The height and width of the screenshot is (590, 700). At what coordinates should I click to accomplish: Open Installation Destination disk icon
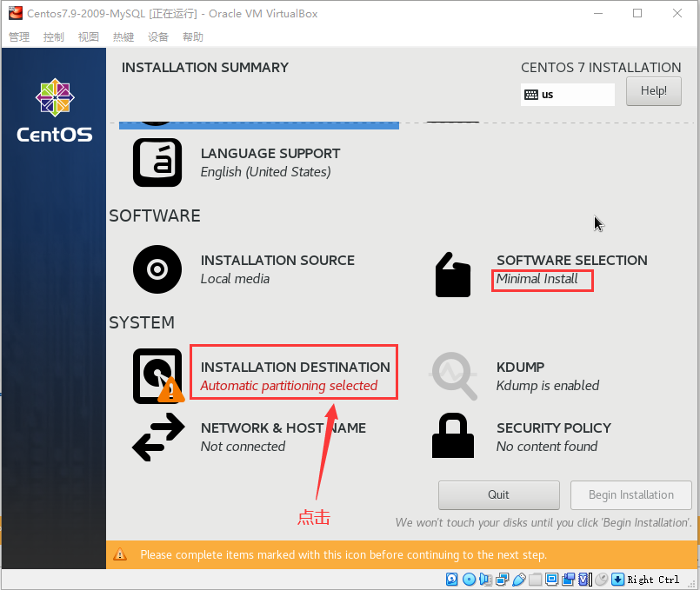point(158,376)
